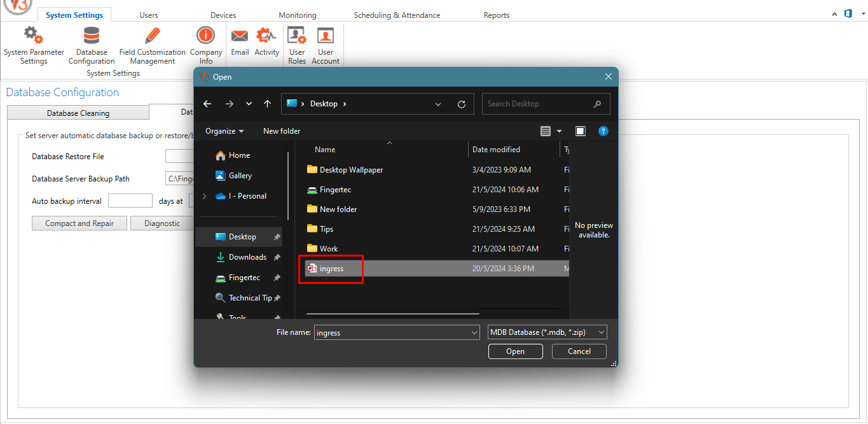868x424 pixels.
Task: Open System Parameter Settings gear icon
Action: click(x=34, y=35)
